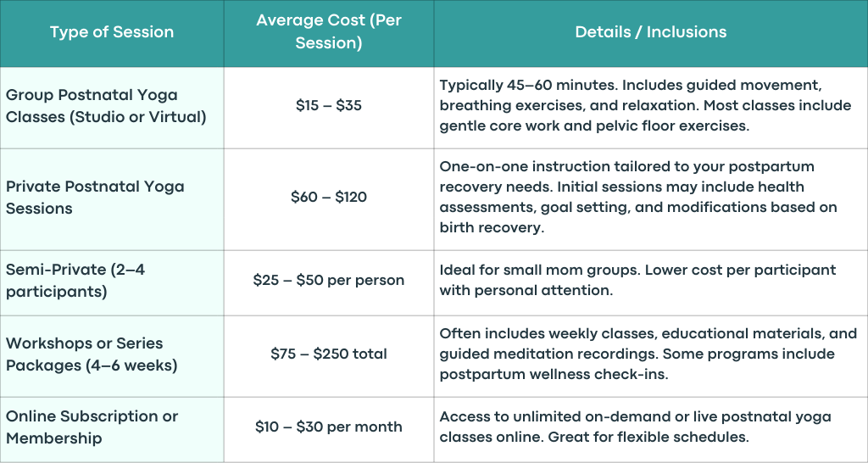Select the Online Subscription or Membership cell
Image resolution: width=868 pixels, height=463 pixels.
[112, 427]
